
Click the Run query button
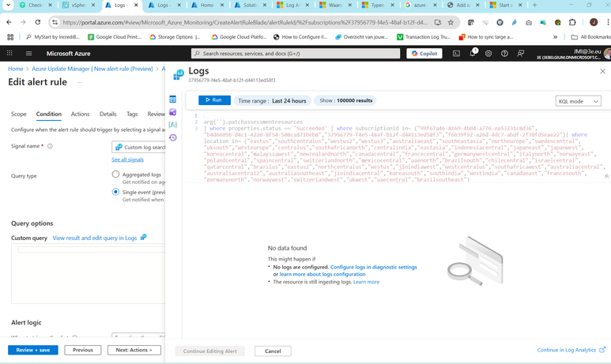pos(214,100)
